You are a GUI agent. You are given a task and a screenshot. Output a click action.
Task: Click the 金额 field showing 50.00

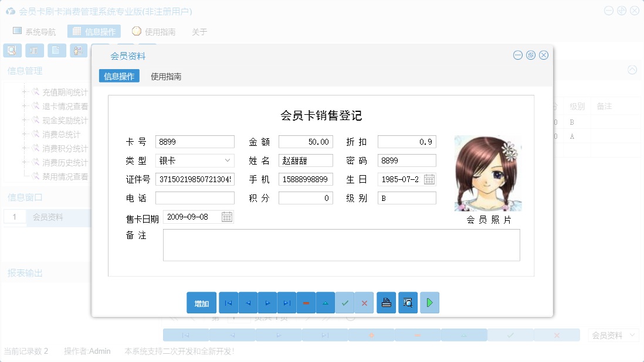click(306, 142)
